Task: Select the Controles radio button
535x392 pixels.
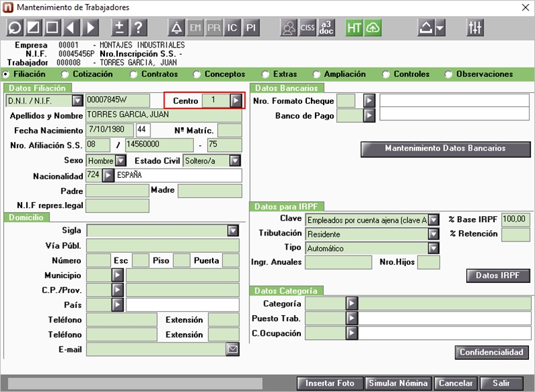Action: [x=386, y=74]
